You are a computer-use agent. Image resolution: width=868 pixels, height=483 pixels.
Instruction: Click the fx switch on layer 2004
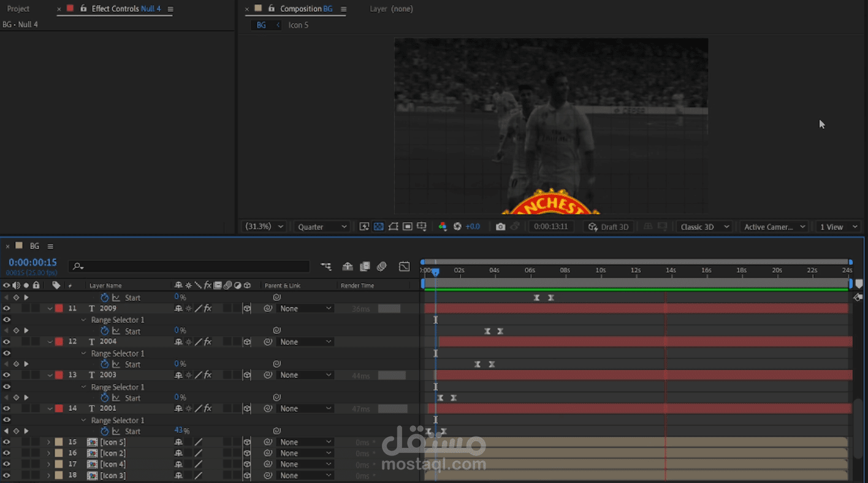[208, 342]
